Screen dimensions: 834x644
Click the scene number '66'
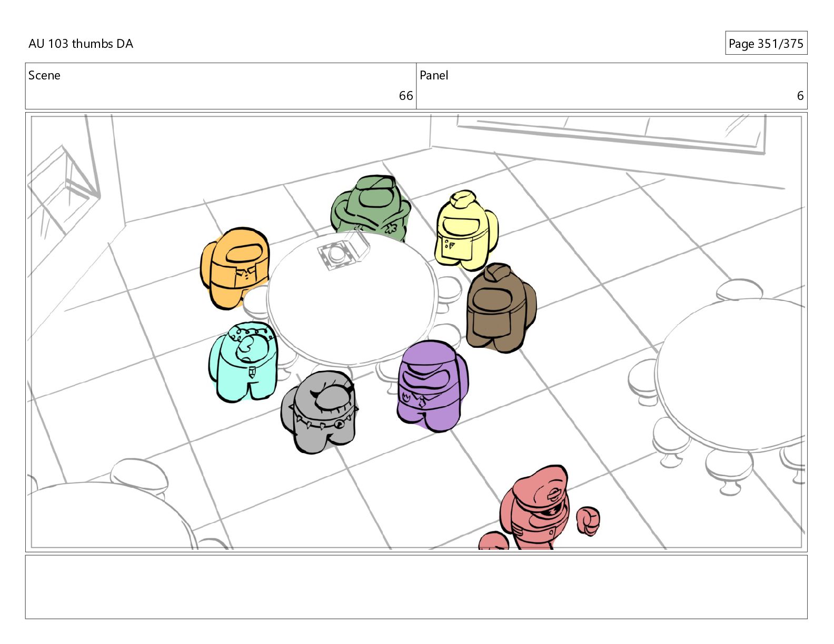click(x=406, y=96)
